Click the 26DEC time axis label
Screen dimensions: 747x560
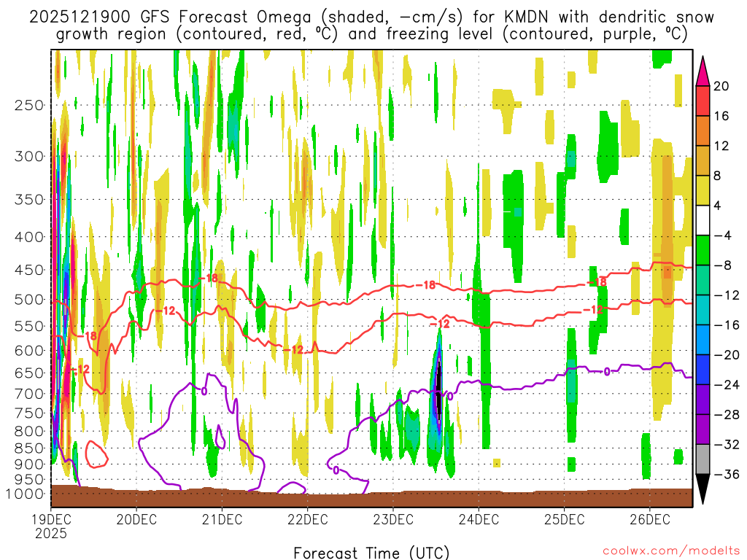coord(650,519)
